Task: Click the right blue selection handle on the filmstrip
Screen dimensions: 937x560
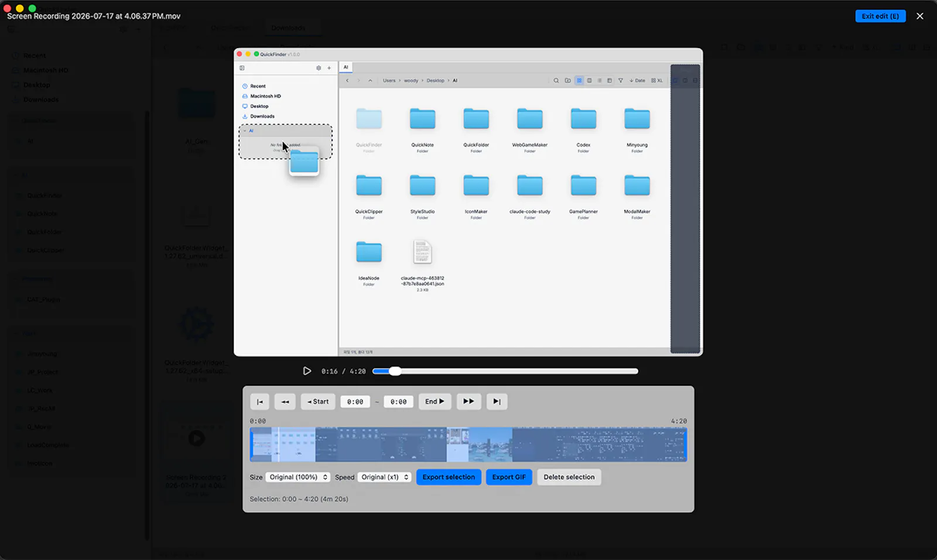Action: point(686,445)
